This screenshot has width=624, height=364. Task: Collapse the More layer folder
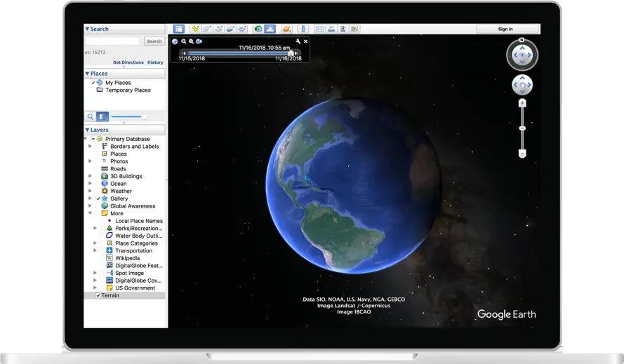point(90,213)
